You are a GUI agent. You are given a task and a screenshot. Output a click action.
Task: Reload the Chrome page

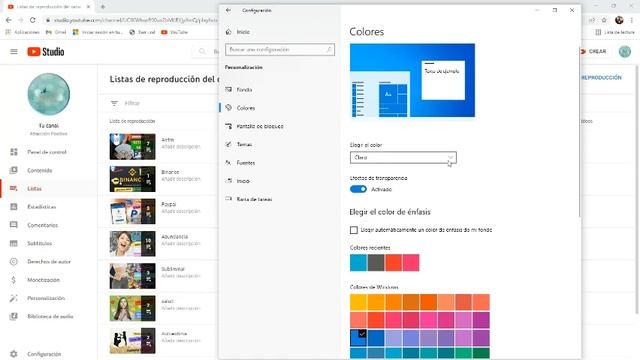[33, 20]
